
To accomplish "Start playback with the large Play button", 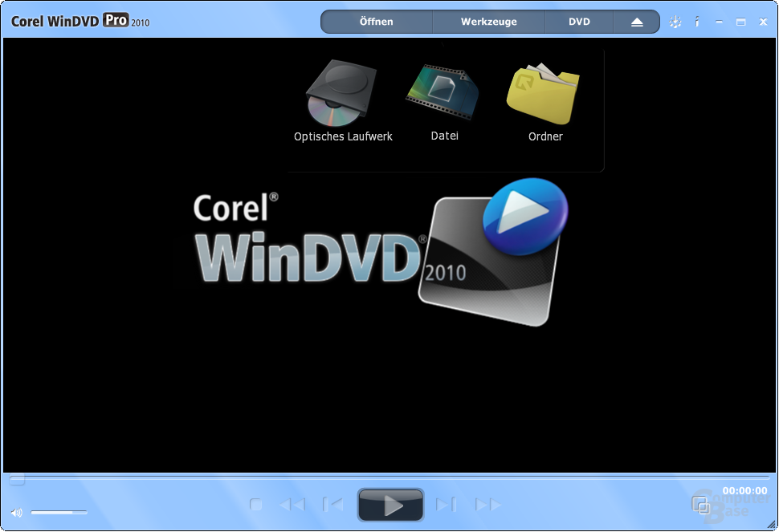I will coord(390,505).
